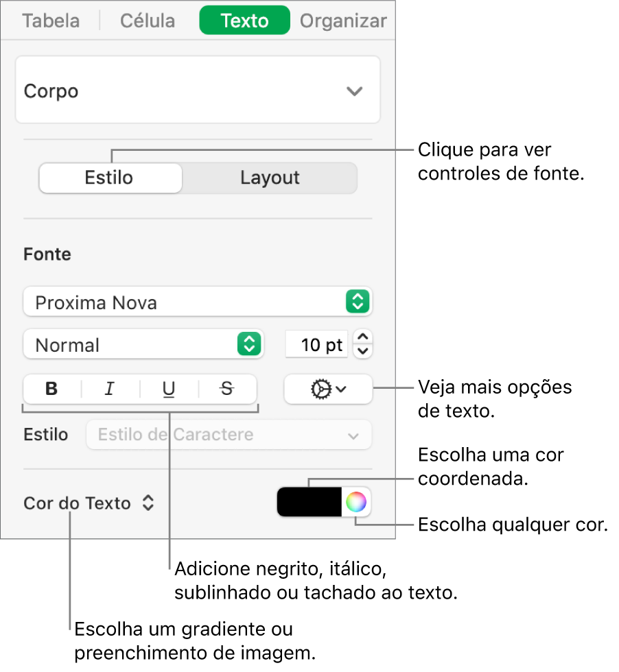Viewport: 619px width, 672px height.
Task: Switch to the Tabela tab
Action: tap(51, 21)
